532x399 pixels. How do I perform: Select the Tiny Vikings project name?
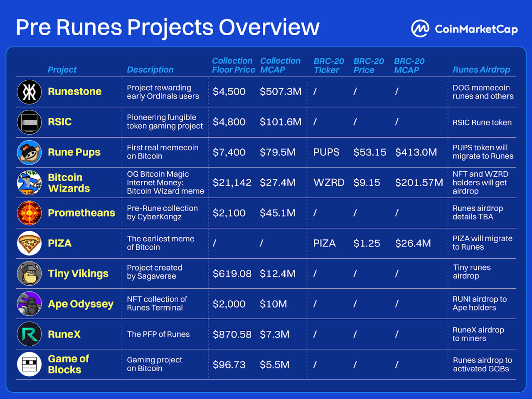coord(78,273)
